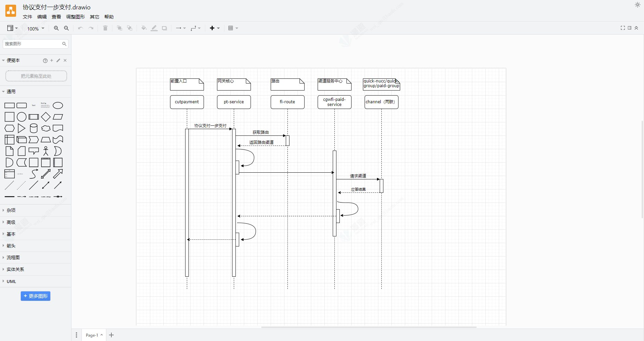Click the send to back icon
Image resolution: width=644 pixels, height=341 pixels.
tap(129, 28)
